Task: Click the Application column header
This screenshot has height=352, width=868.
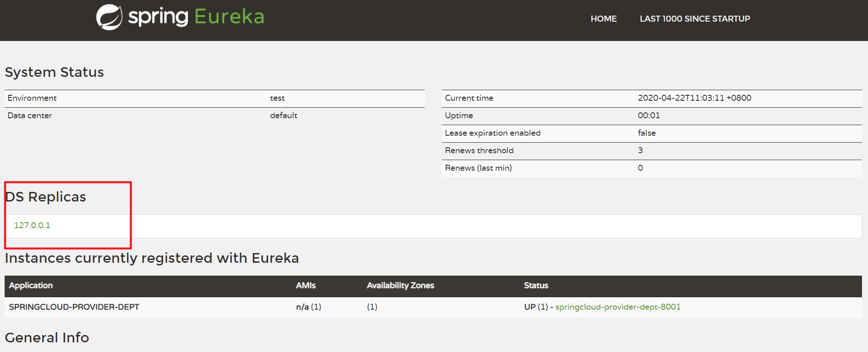Action: pos(31,286)
